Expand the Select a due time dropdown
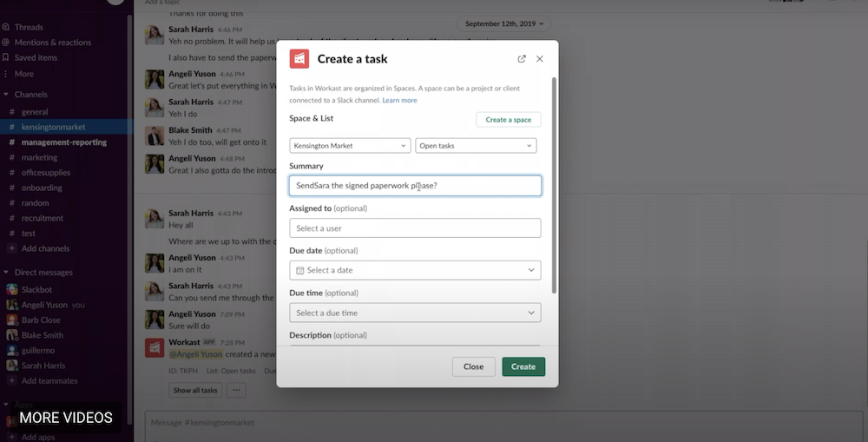This screenshot has width=868, height=442. coord(415,313)
